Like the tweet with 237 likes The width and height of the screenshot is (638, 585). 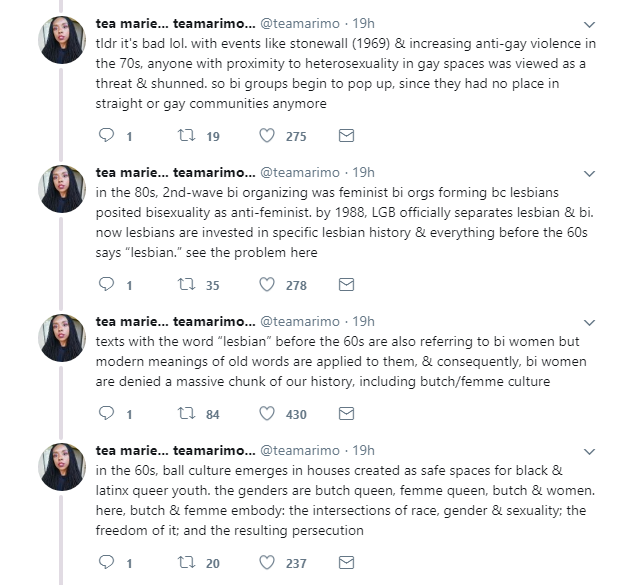click(267, 563)
